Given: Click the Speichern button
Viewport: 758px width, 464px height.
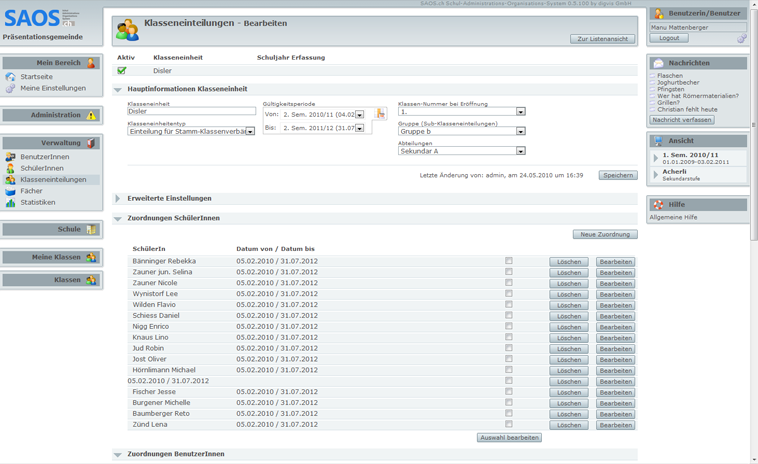Looking at the screenshot, I should 618,175.
